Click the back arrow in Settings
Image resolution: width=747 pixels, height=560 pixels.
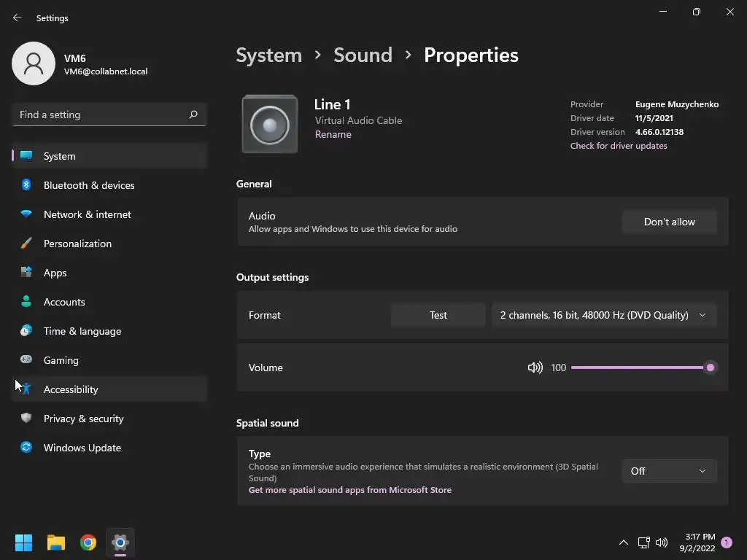(18, 17)
